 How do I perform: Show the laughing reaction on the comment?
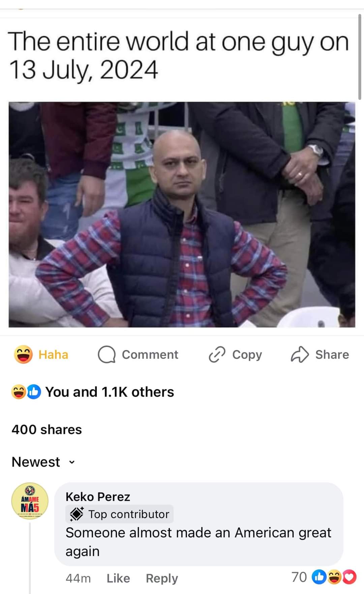click(x=334, y=577)
